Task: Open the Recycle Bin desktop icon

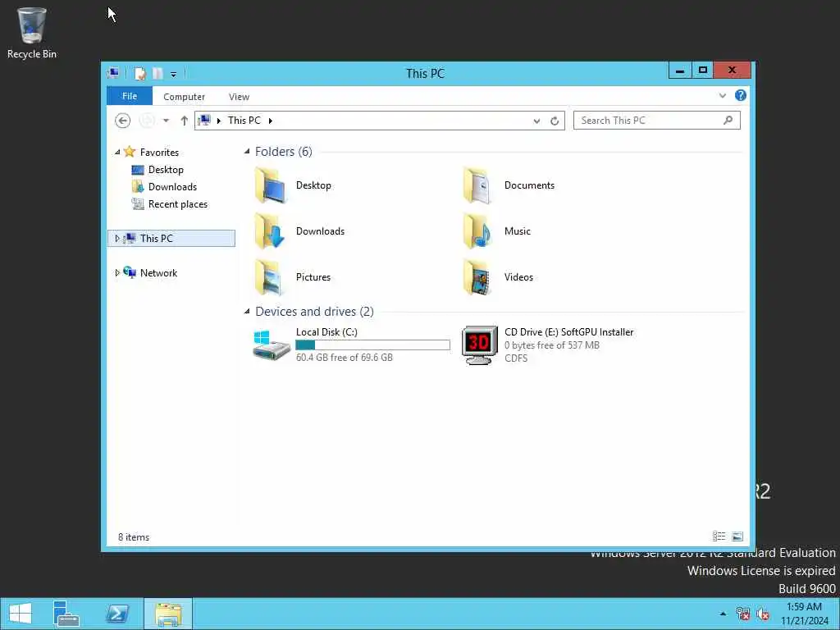Action: pos(32,32)
